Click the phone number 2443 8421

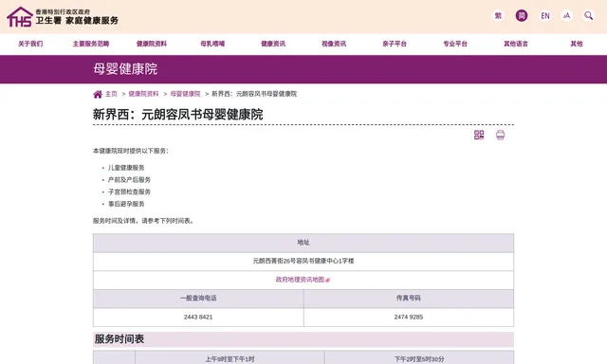(198, 318)
